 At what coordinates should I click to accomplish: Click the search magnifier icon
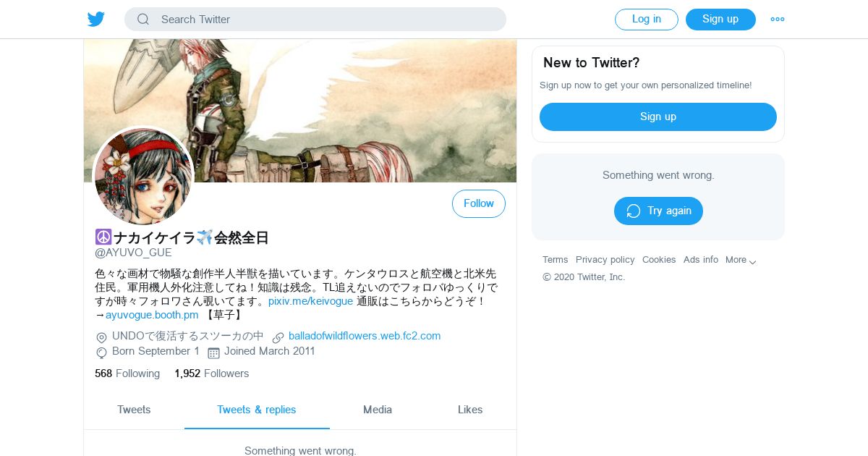[143, 20]
